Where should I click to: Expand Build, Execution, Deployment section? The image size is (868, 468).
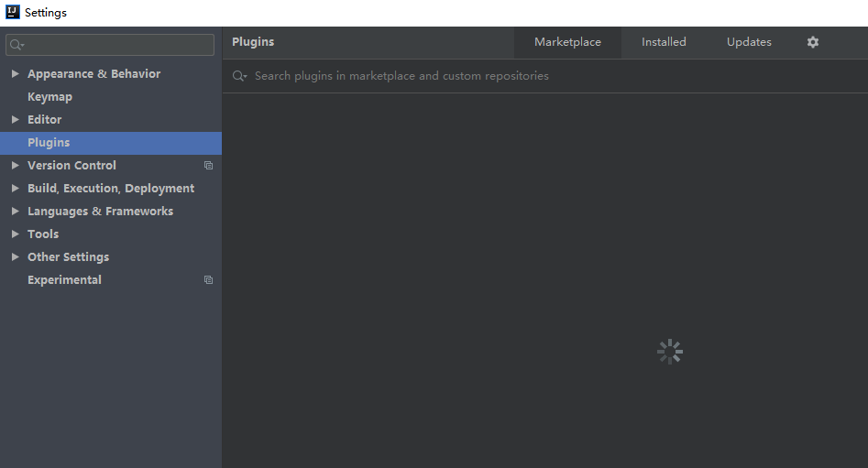pyautogui.click(x=15, y=189)
